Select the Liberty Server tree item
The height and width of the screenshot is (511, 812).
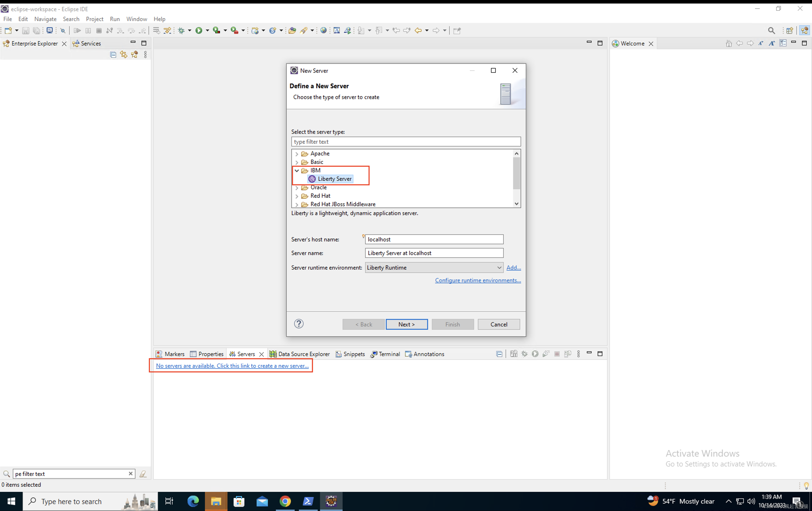point(334,179)
